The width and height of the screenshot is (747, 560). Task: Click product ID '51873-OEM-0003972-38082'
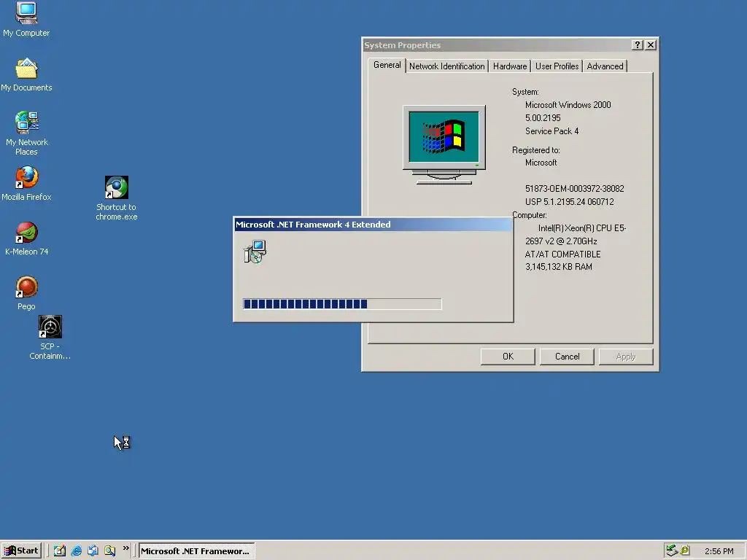tap(575, 189)
